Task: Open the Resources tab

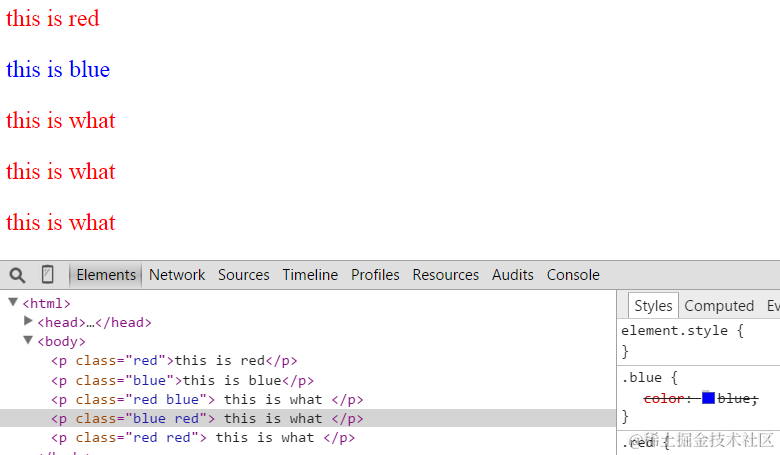Action: coord(445,275)
